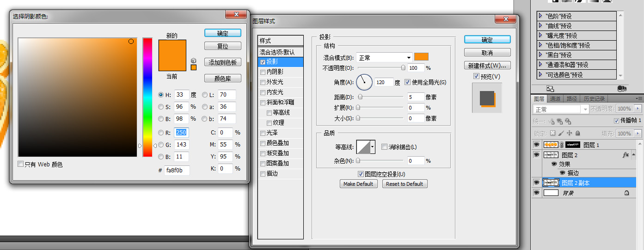This screenshot has height=250, width=644.
Task: Click the orange shadow color swatch
Action: click(x=421, y=57)
